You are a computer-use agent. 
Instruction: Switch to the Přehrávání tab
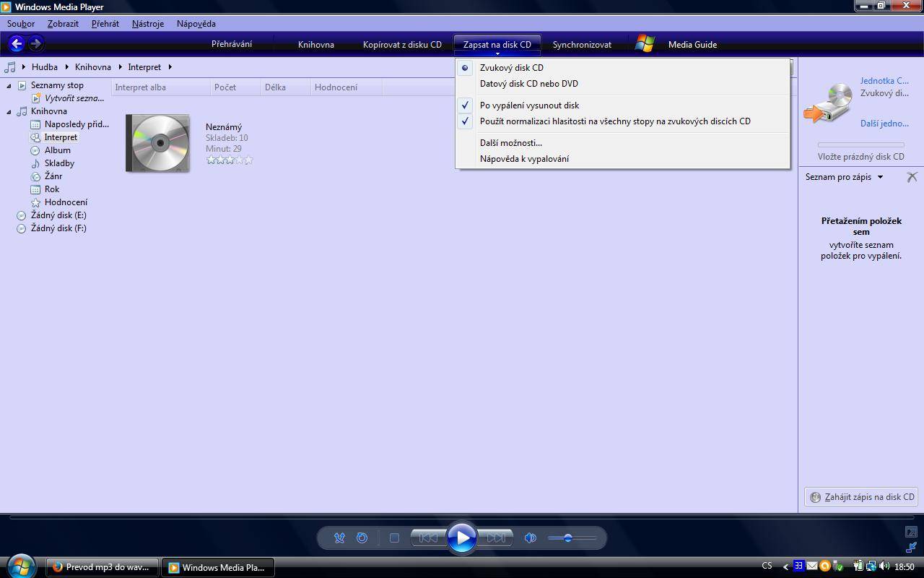[x=232, y=44]
